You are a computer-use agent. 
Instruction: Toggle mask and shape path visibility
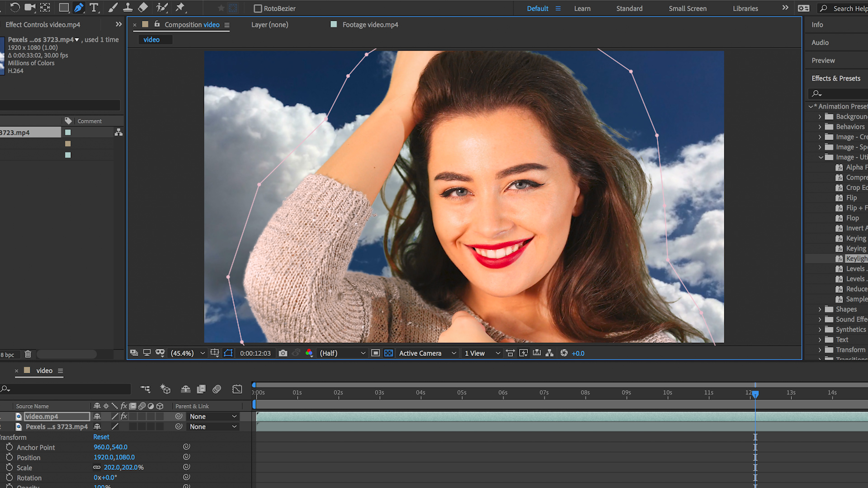228,353
